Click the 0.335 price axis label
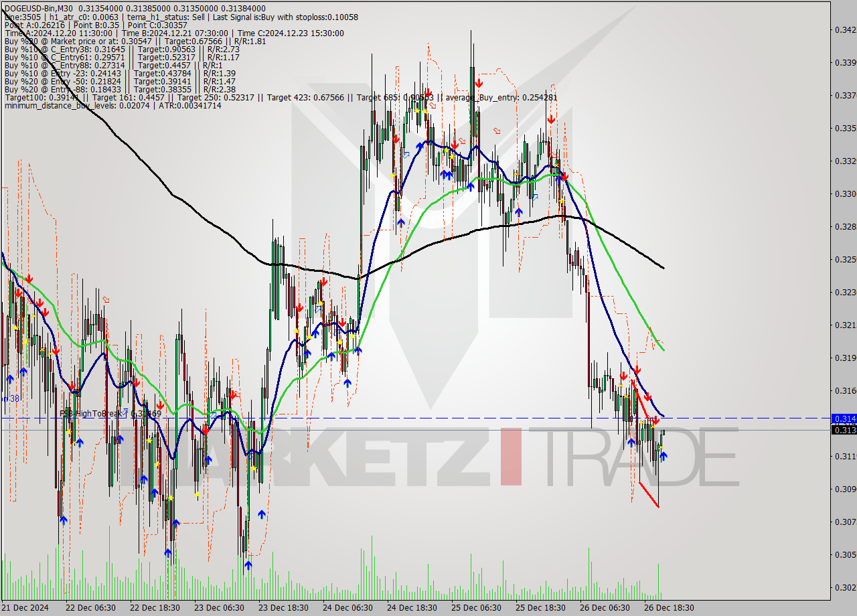This screenshot has height=616, width=857. pos(845,129)
